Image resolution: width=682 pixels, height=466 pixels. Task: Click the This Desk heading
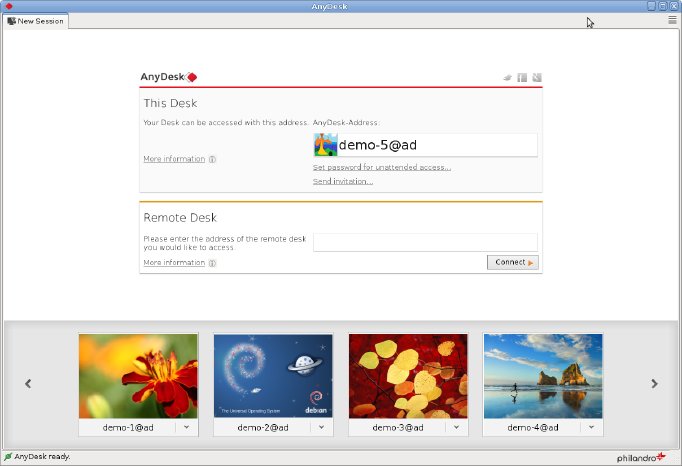170,103
